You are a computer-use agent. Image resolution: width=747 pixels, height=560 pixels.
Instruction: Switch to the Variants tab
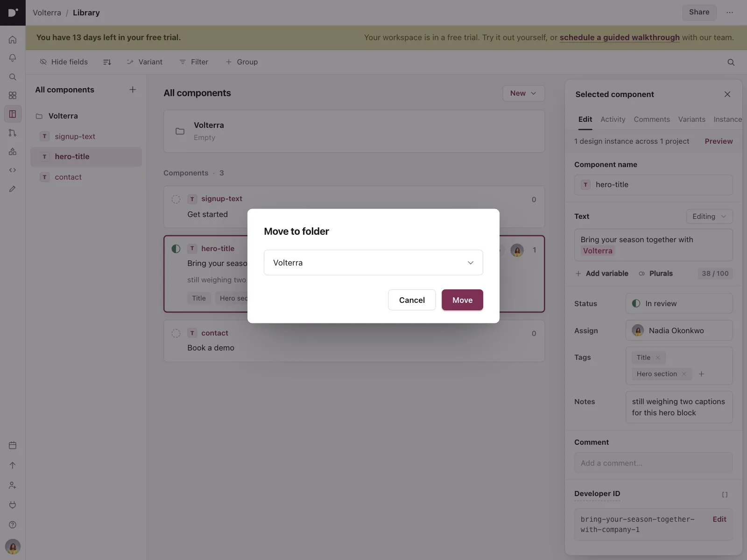click(691, 119)
